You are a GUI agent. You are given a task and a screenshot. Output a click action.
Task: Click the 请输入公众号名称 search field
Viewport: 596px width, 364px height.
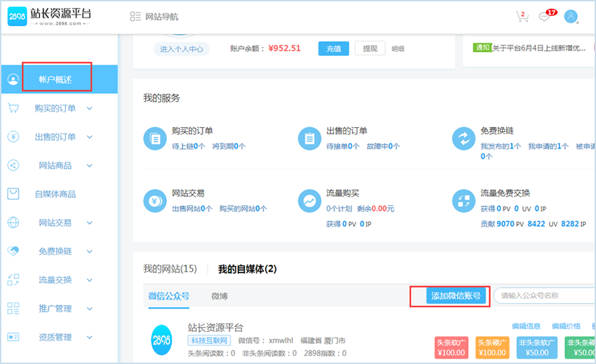point(542,296)
